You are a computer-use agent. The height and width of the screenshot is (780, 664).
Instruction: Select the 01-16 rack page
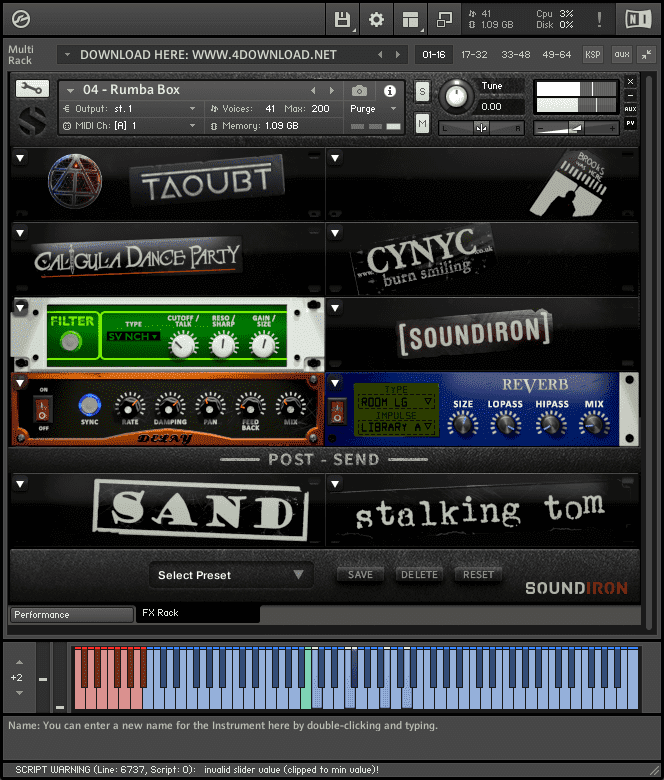coord(434,55)
